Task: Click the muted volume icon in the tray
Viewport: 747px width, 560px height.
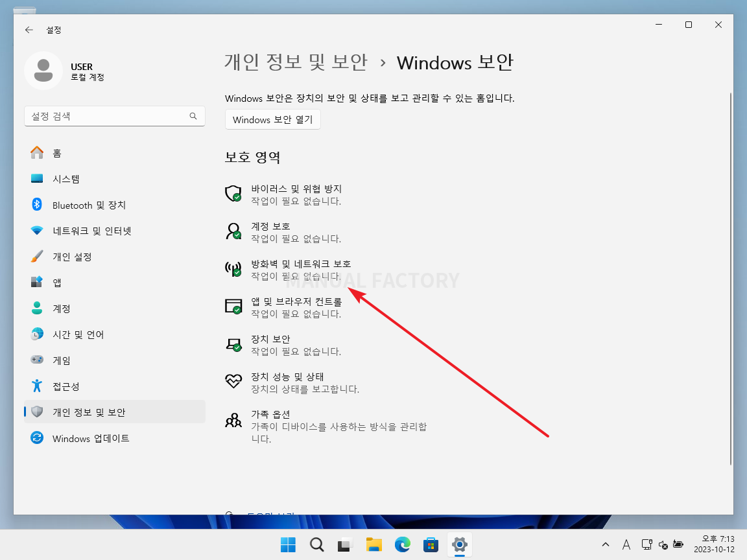Action: pyautogui.click(x=663, y=544)
